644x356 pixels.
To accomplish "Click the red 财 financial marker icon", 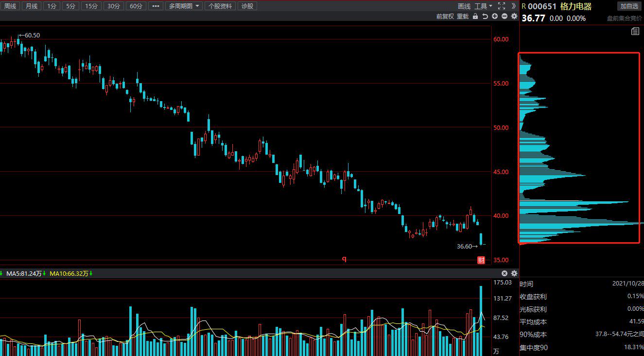I will (x=481, y=260).
